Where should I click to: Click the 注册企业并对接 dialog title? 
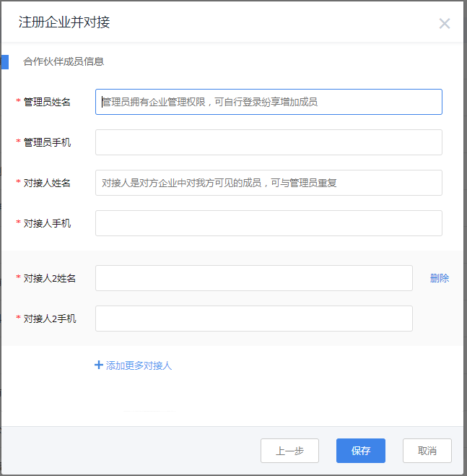tap(64, 22)
